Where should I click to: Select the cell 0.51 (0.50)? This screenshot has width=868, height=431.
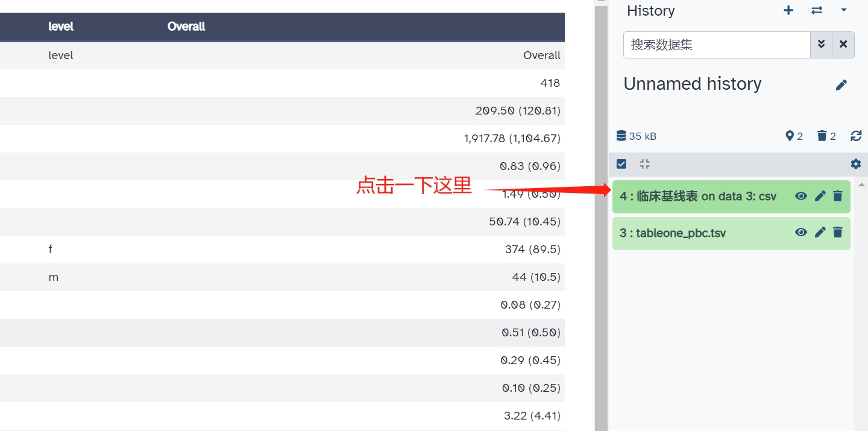tap(531, 333)
